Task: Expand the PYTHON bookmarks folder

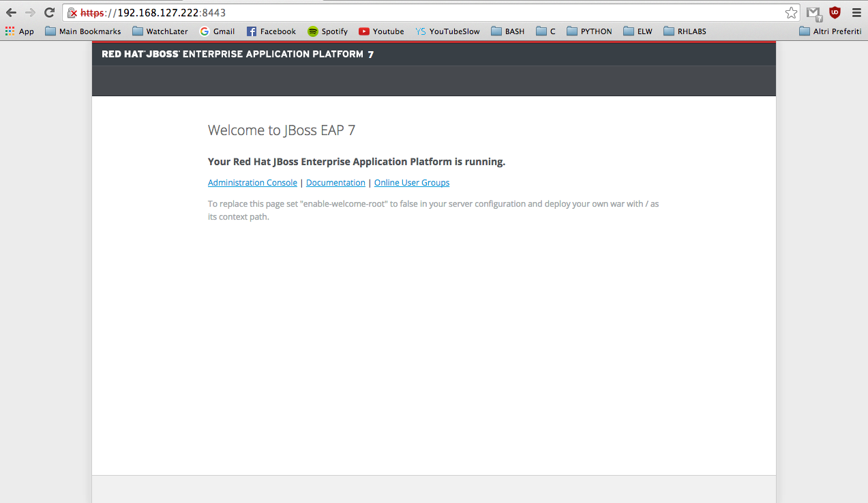Action: 590,31
